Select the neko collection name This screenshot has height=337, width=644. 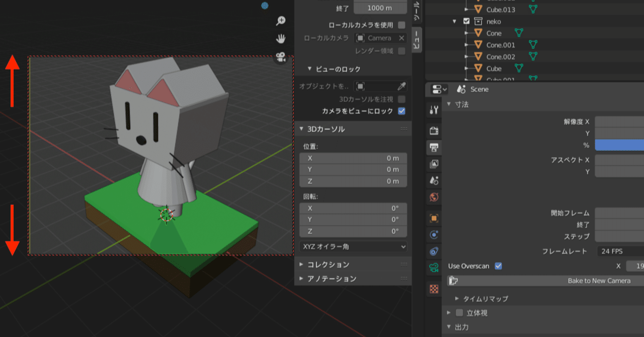pos(494,22)
